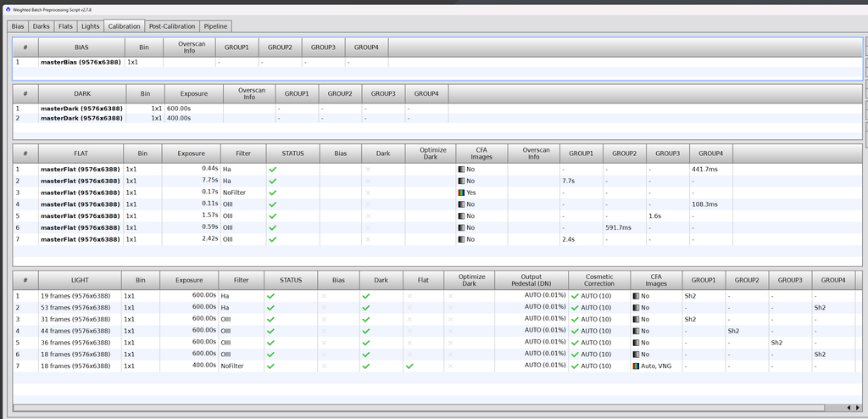
Task: Click Sh2 in GROUP2 of the 44 frames lights
Action: 733,331
